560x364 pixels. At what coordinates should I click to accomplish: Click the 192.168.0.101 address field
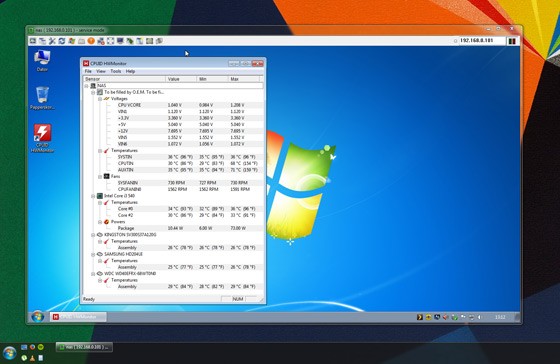pyautogui.click(x=481, y=41)
